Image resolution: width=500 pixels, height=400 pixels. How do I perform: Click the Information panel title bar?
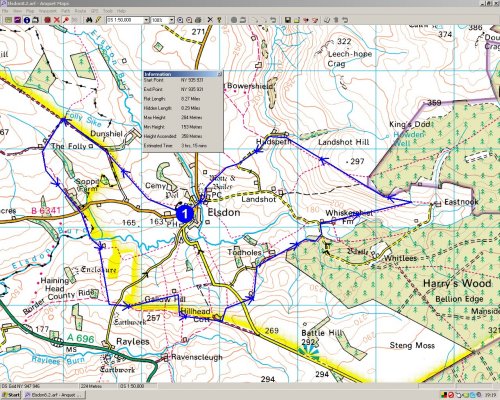[x=183, y=74]
